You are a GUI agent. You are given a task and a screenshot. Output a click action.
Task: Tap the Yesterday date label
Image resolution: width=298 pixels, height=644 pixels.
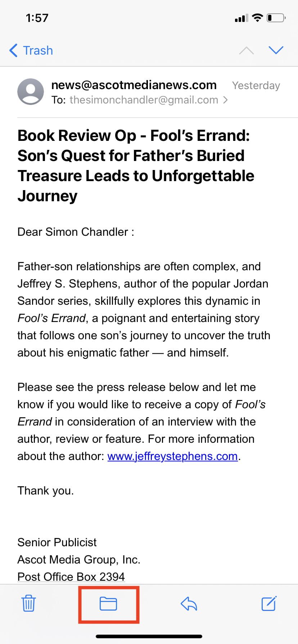click(x=256, y=86)
